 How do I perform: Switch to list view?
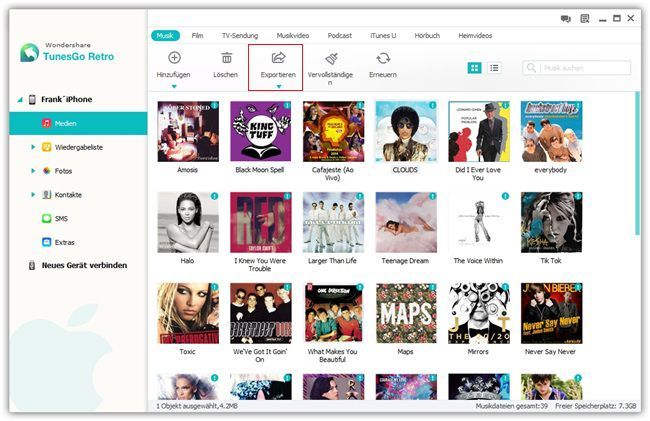pos(494,68)
